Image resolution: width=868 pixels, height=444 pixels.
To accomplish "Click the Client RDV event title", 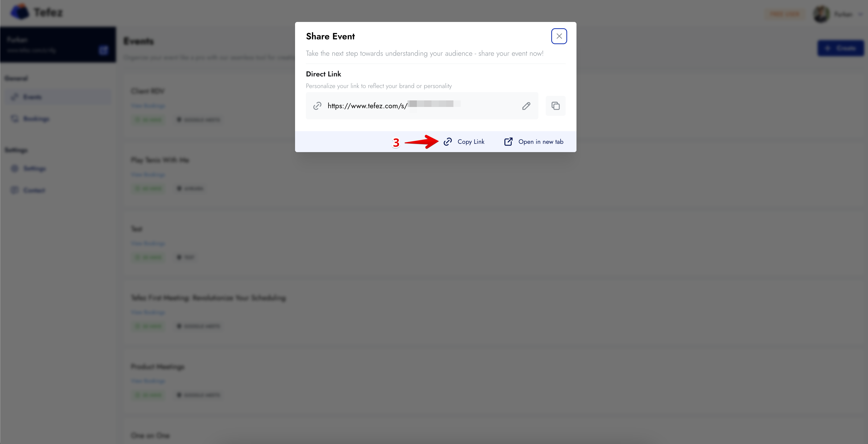I will coord(148,91).
